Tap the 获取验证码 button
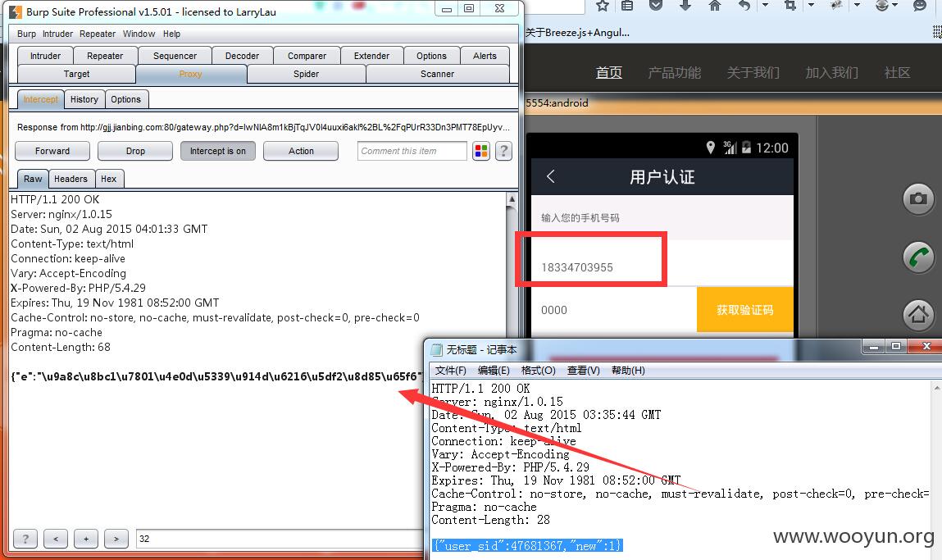The height and width of the screenshot is (560, 942). point(745,309)
